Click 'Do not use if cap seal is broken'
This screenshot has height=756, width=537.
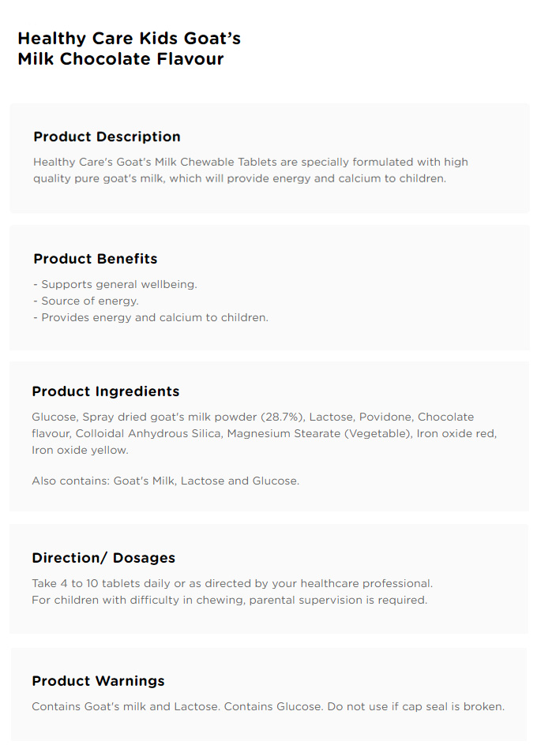coord(415,706)
